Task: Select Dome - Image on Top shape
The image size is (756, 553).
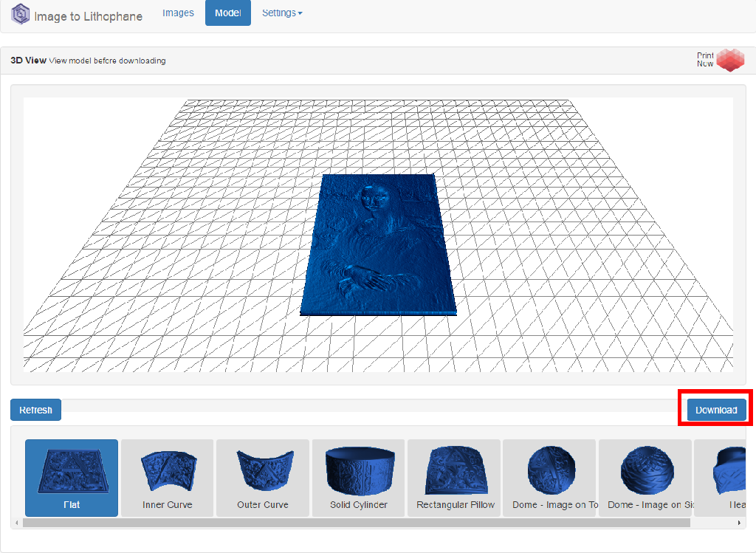Action: click(x=549, y=478)
